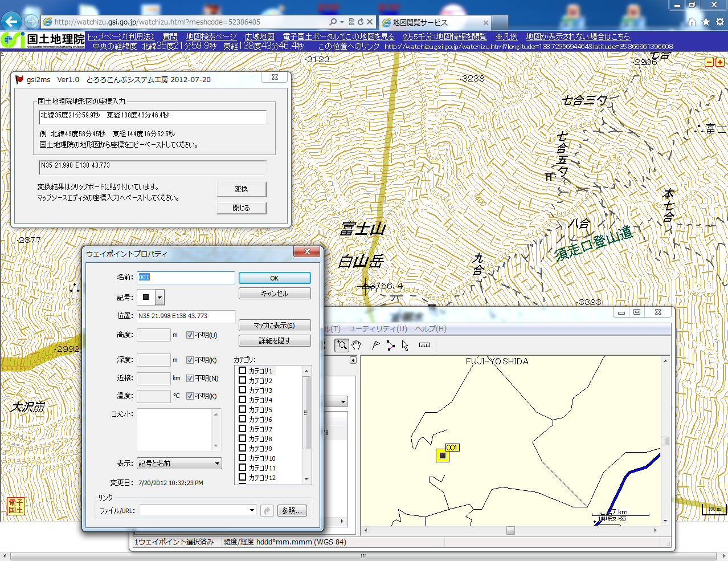Screen dimensions: 728x561
Task: Click waypoint 001 symbol on the MapSource map
Action: point(443,456)
